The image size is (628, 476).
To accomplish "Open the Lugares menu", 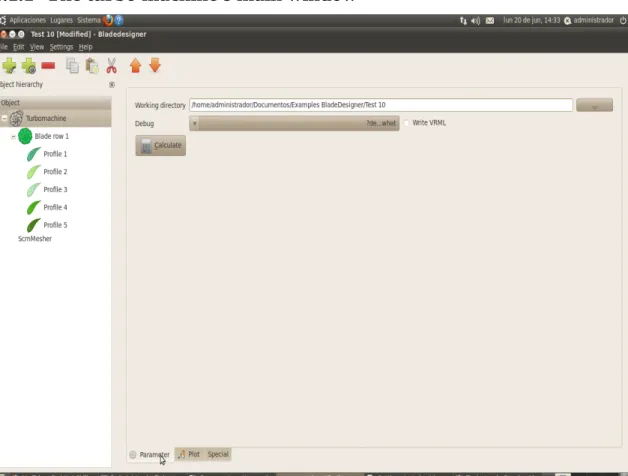I will click(61, 20).
